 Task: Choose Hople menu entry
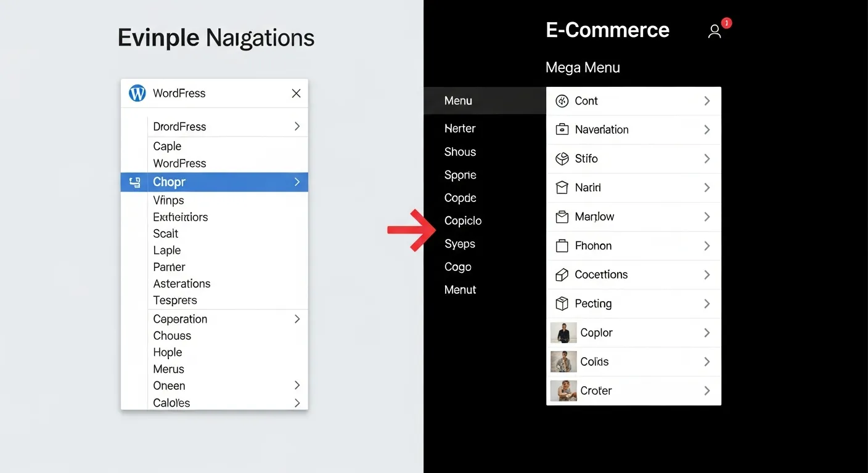[168, 353]
